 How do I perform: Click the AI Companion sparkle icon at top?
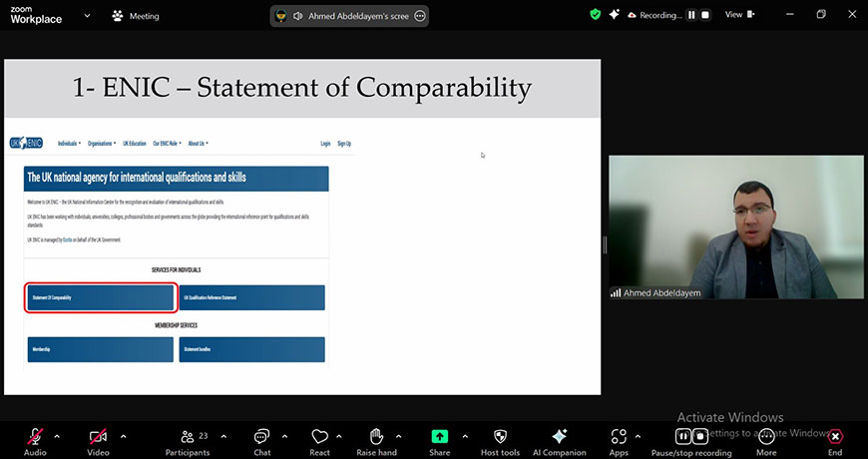pyautogui.click(x=614, y=15)
